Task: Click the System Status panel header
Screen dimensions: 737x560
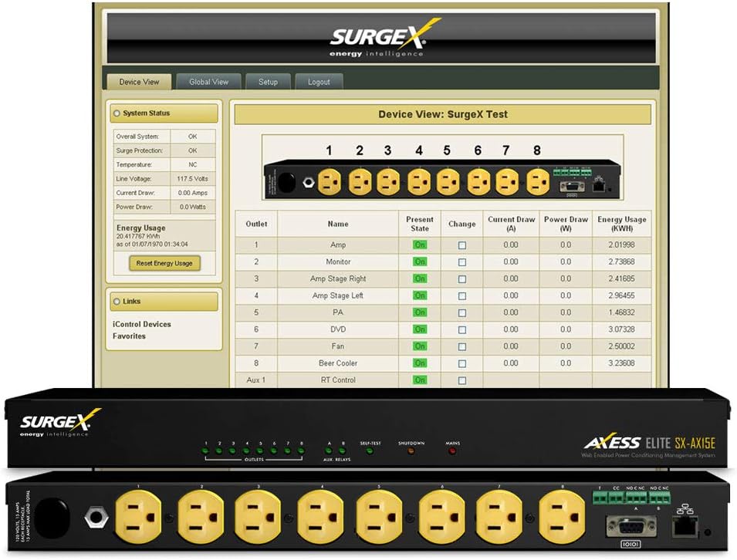Action: click(164, 113)
